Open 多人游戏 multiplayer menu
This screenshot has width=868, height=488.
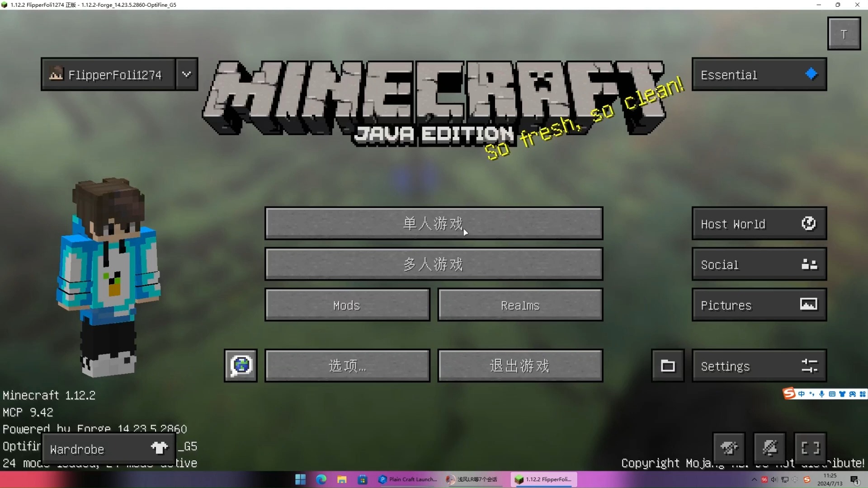(434, 264)
